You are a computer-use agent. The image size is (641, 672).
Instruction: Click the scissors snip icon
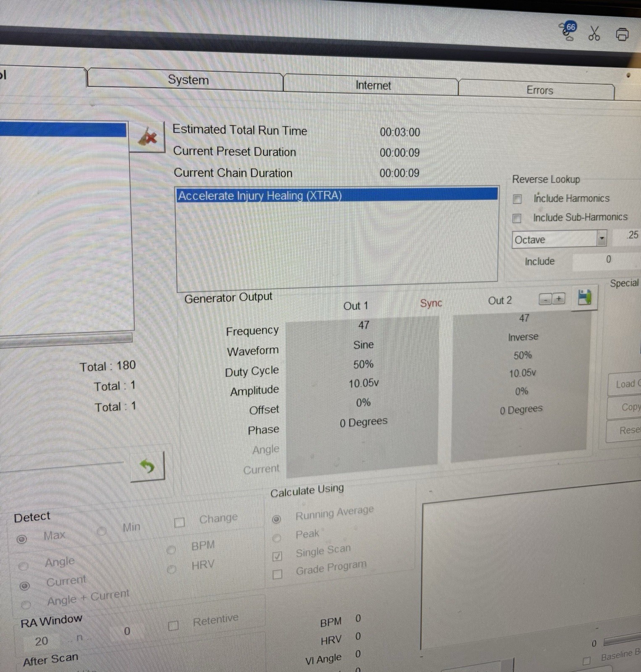point(594,33)
